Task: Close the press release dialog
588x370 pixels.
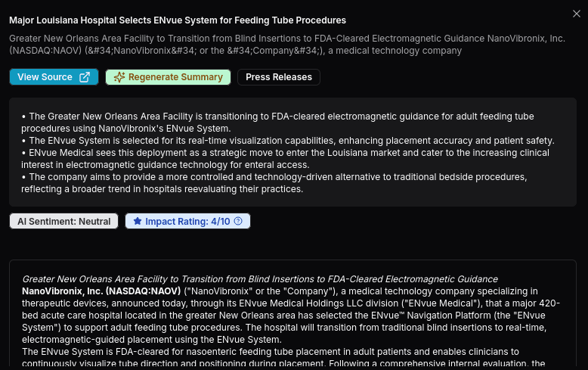Action: [x=577, y=14]
